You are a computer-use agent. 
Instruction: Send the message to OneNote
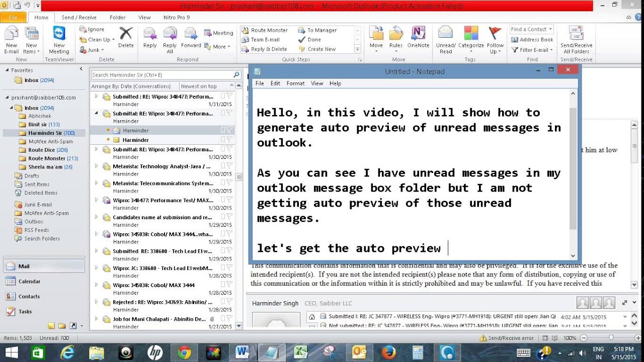click(419, 38)
